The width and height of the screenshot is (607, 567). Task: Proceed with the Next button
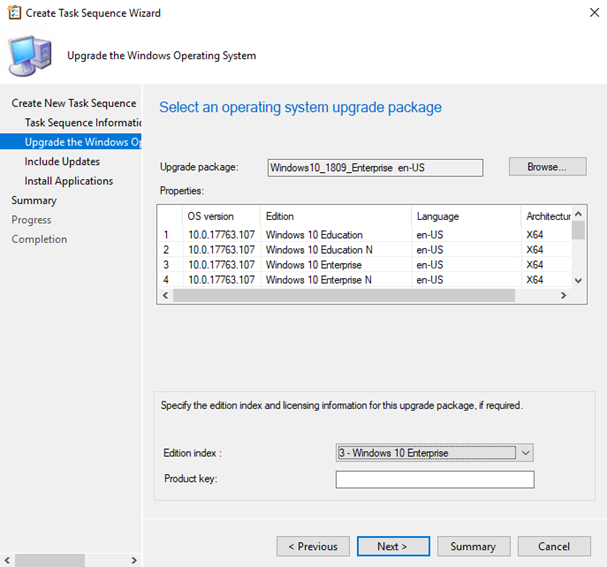393,546
